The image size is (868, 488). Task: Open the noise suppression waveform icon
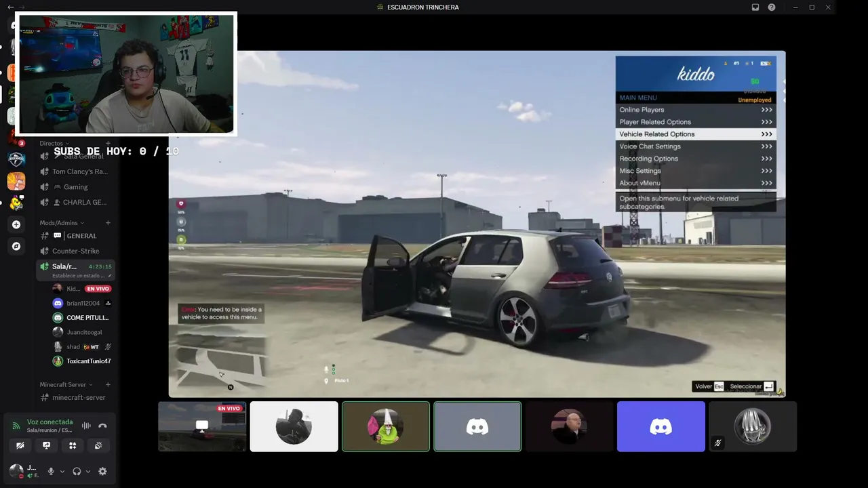pos(86,426)
